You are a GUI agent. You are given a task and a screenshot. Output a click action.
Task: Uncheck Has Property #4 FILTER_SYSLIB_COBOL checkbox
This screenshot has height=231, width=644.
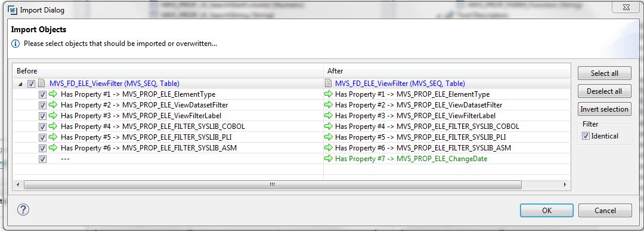click(42, 127)
